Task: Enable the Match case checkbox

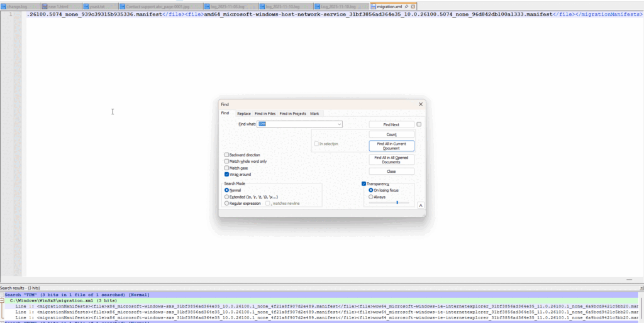Action: tap(227, 168)
